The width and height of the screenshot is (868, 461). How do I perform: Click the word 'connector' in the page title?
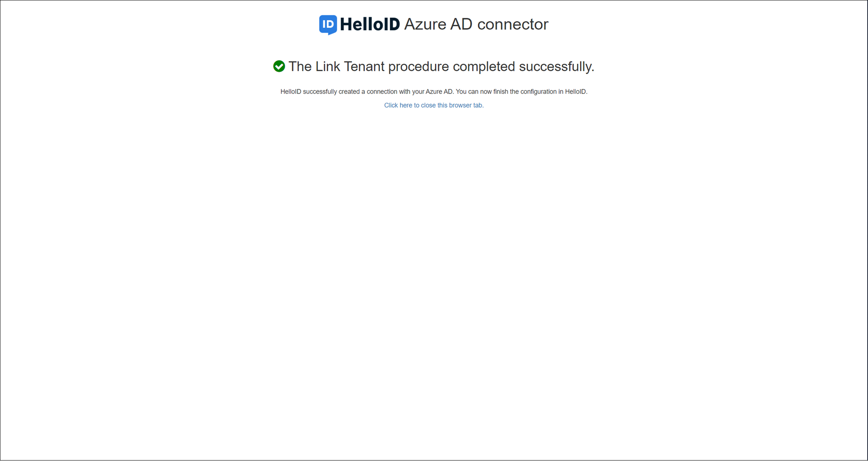(513, 24)
